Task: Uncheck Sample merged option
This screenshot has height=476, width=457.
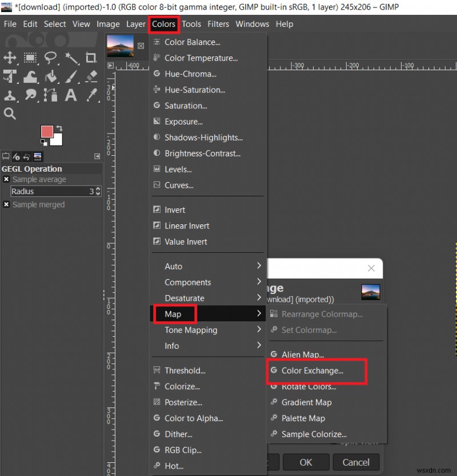Action: (6, 204)
